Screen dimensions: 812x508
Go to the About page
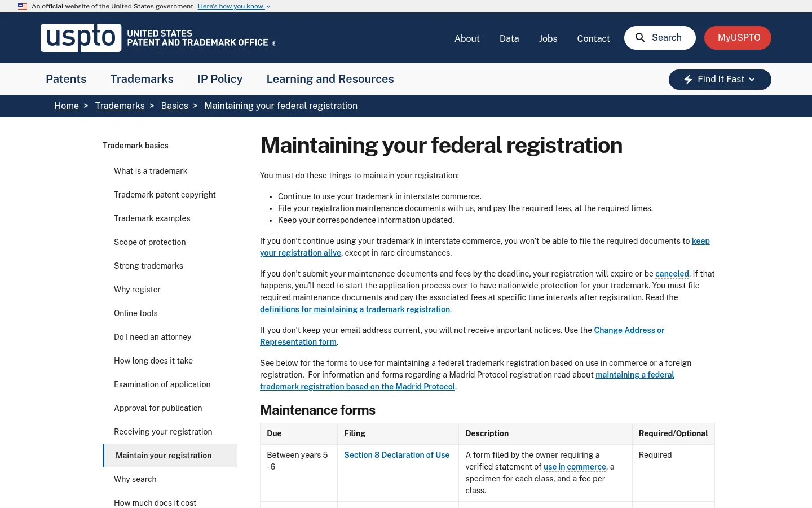coord(467,38)
